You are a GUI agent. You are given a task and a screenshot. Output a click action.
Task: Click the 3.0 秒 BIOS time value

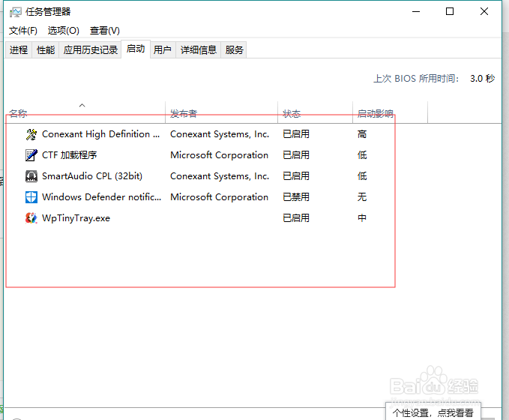tap(482, 79)
